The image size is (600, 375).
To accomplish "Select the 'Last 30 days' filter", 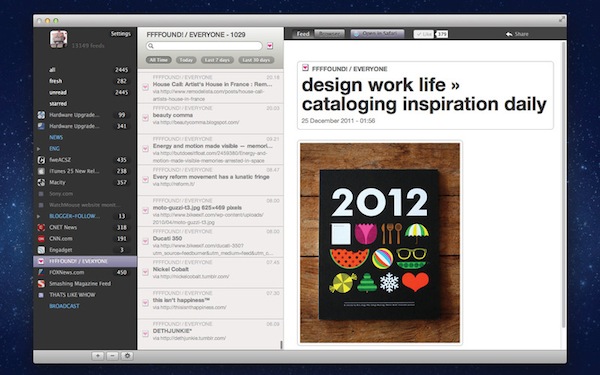I will tap(256, 60).
